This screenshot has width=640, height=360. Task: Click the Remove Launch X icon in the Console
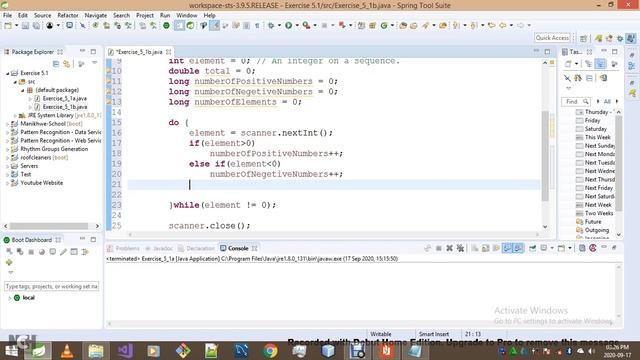tap(449, 248)
